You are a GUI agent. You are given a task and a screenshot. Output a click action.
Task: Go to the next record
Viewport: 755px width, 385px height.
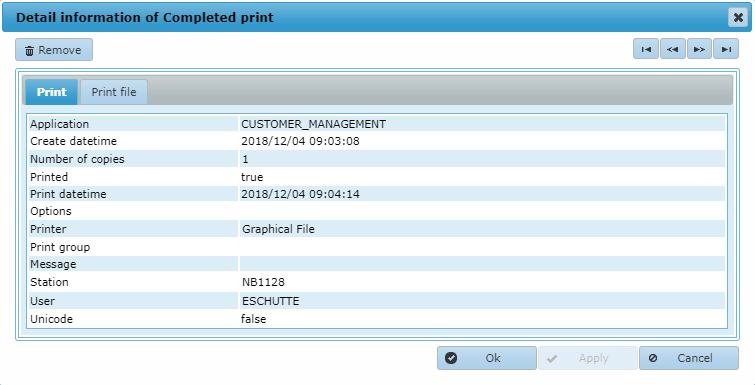[x=699, y=49]
